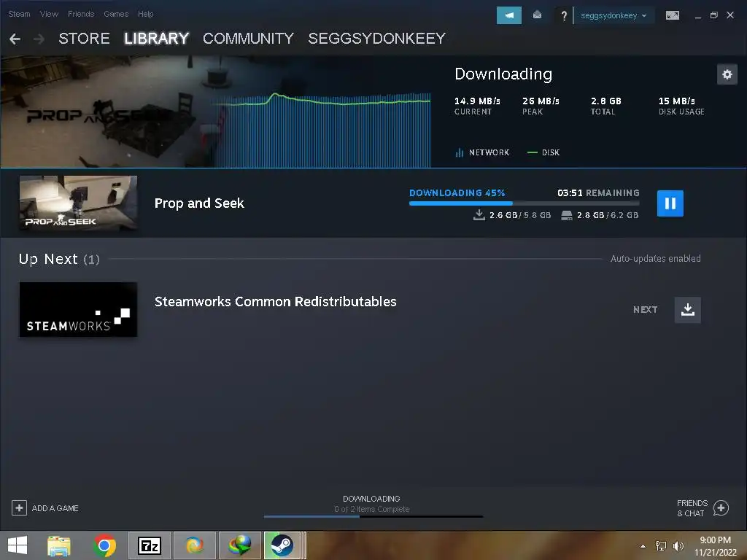Open the Steam menu
The image size is (747, 560).
pyautogui.click(x=19, y=14)
